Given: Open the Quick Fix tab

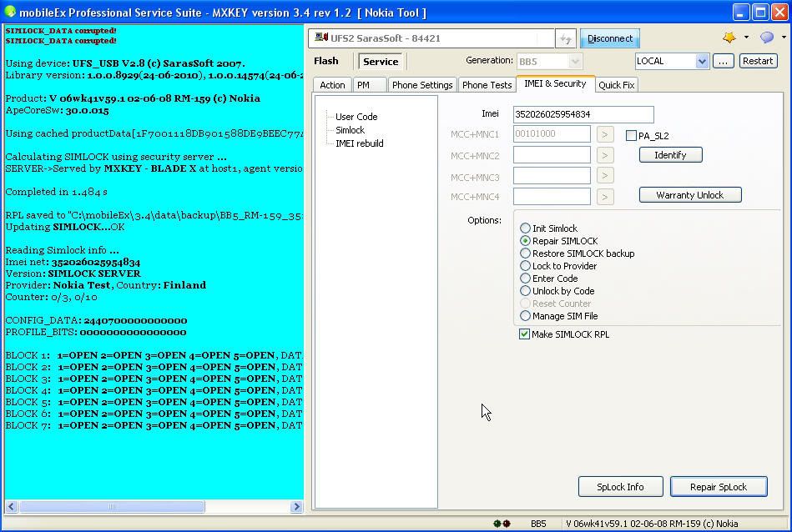Looking at the screenshot, I should coord(616,85).
